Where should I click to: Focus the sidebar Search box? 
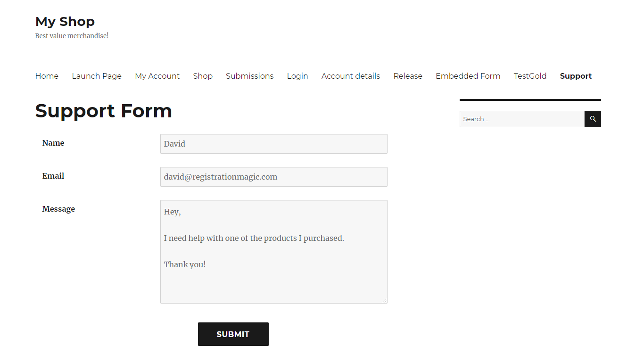522,119
